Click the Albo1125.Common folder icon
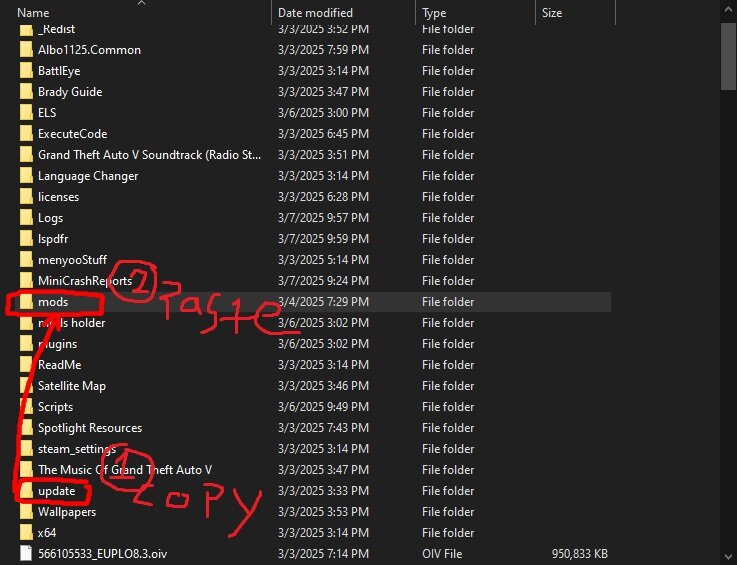737x565 pixels. [x=26, y=50]
